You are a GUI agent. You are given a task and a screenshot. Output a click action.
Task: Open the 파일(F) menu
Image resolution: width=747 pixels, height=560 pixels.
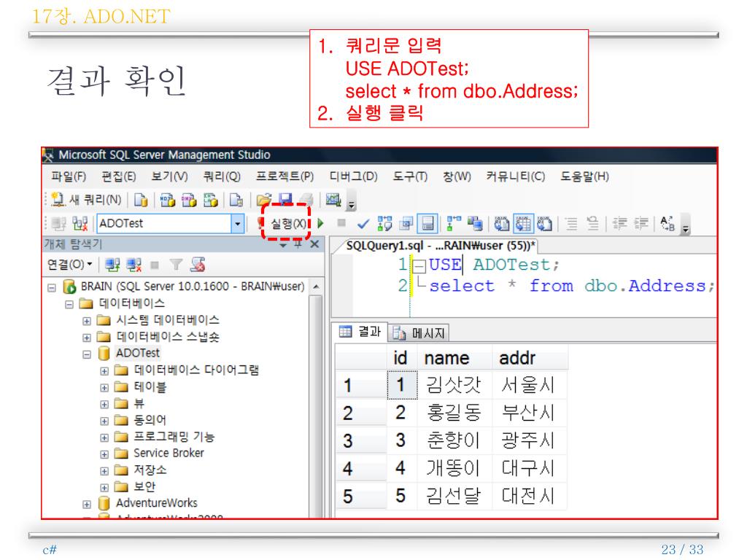(69, 176)
